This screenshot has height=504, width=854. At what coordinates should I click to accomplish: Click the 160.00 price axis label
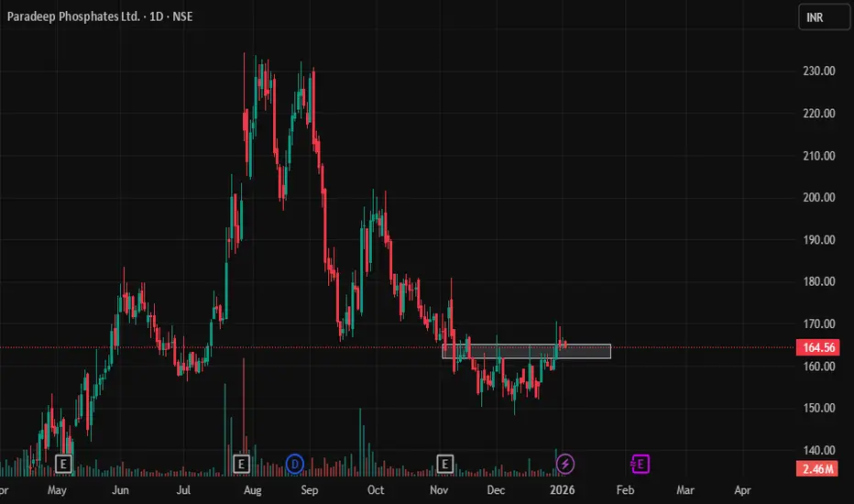point(819,367)
